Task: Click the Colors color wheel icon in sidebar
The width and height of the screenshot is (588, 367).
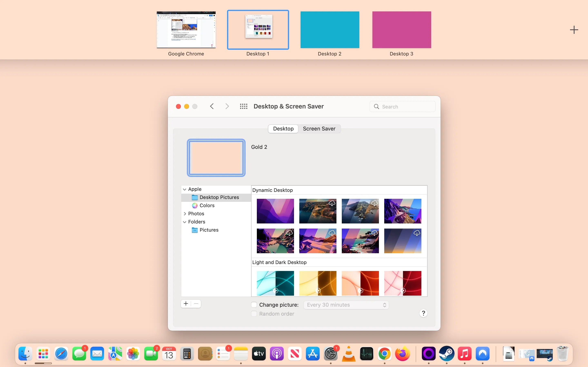Action: [195, 205]
